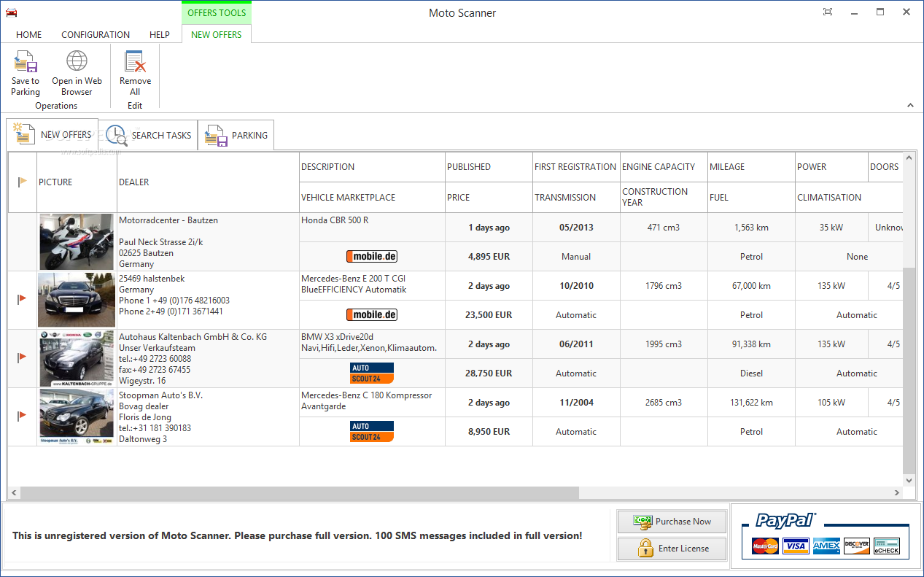Open the HELP ribbon tab
The image size is (924, 577).
(159, 34)
